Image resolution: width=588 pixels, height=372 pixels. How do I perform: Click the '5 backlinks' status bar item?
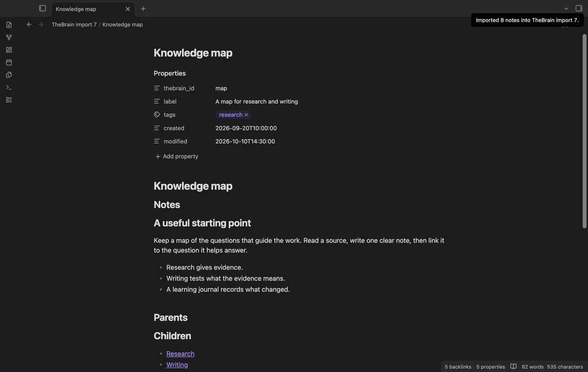click(x=458, y=367)
